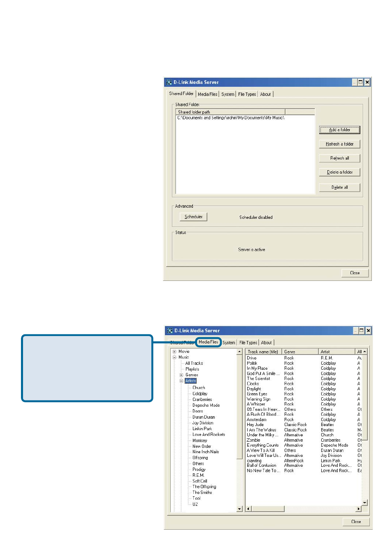
Task: Select the track "Zombie"
Action: click(253, 440)
